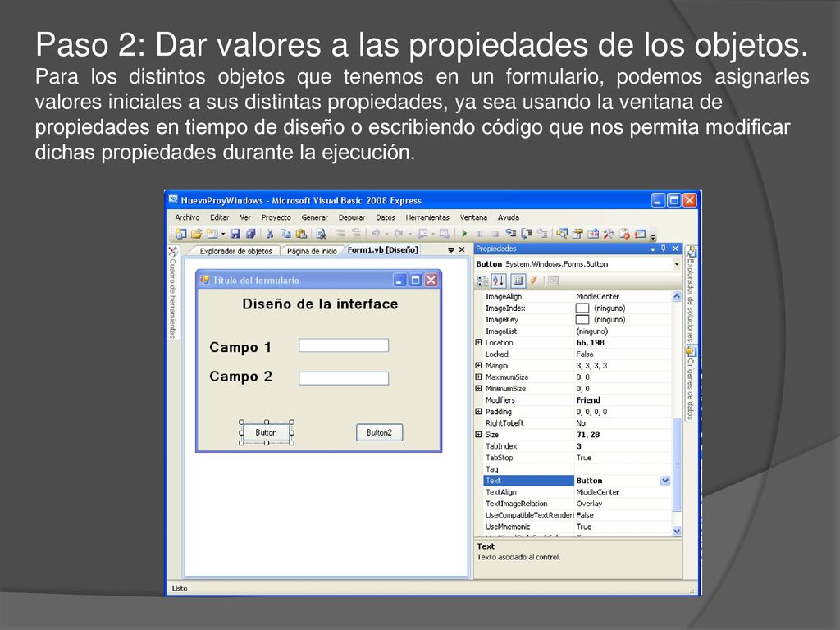The height and width of the screenshot is (630, 840).
Task: Open the Editar menu
Action: pyautogui.click(x=219, y=217)
